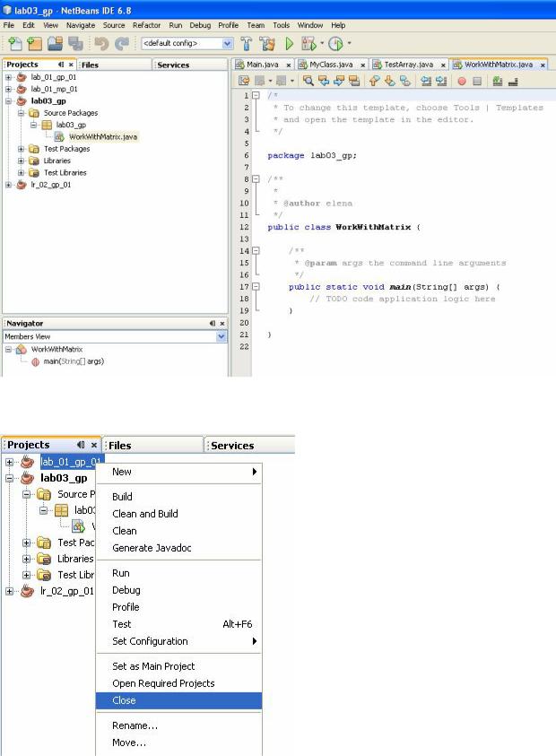Open the Window menu

(x=310, y=25)
